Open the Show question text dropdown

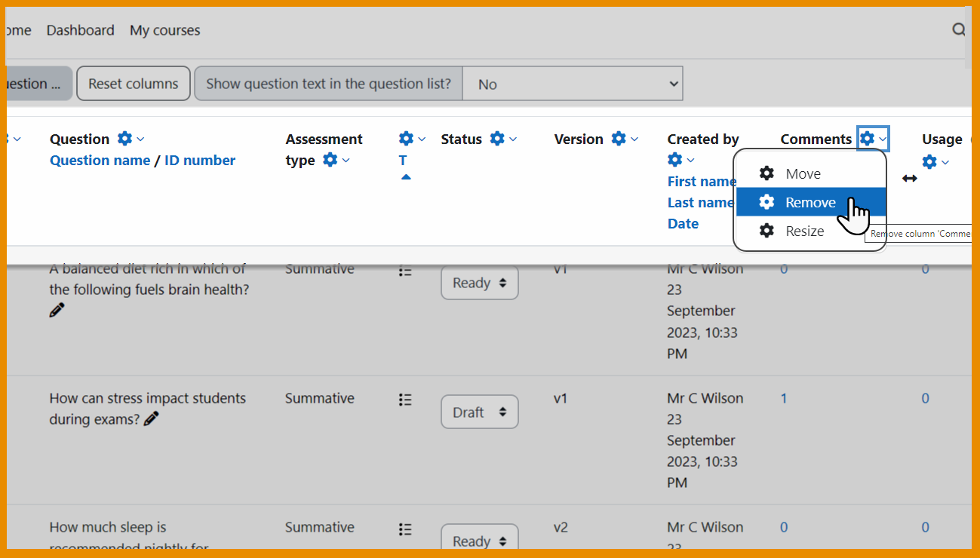pos(573,84)
